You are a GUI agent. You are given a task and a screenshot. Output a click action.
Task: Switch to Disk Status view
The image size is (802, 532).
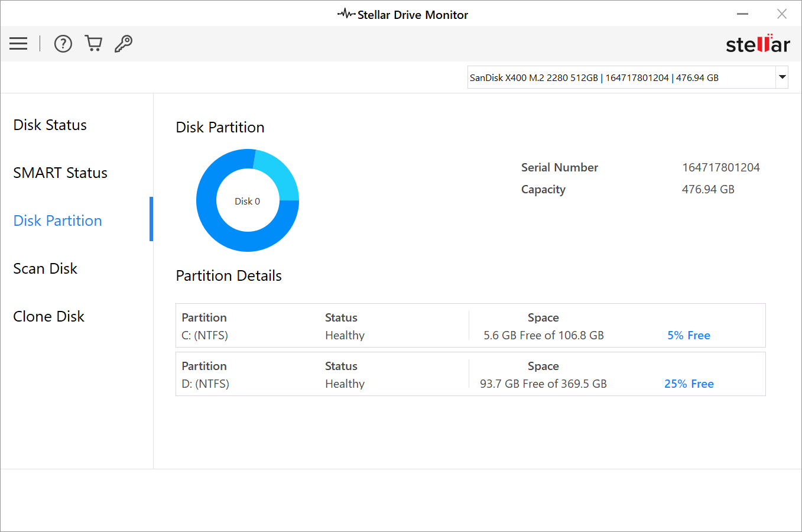(x=50, y=125)
